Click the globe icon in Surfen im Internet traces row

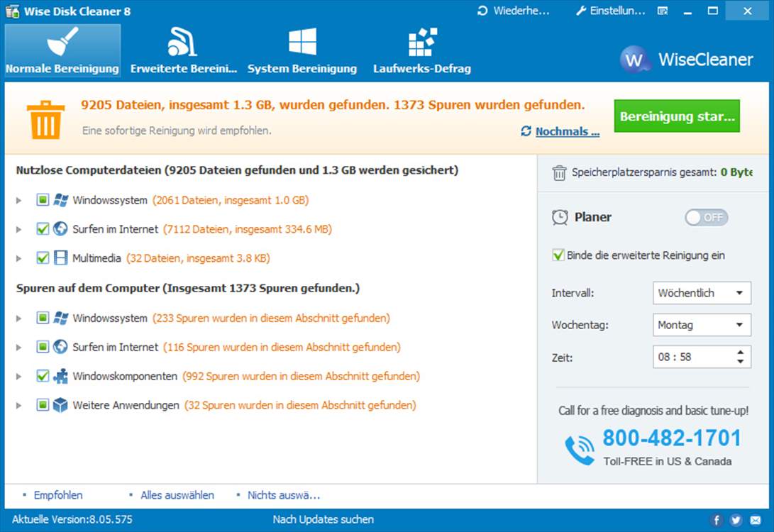point(60,347)
